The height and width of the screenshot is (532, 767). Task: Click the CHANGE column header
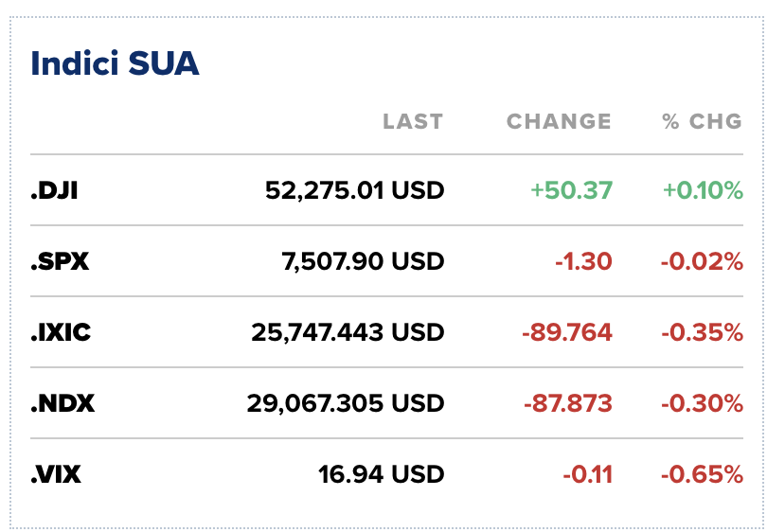(x=559, y=121)
